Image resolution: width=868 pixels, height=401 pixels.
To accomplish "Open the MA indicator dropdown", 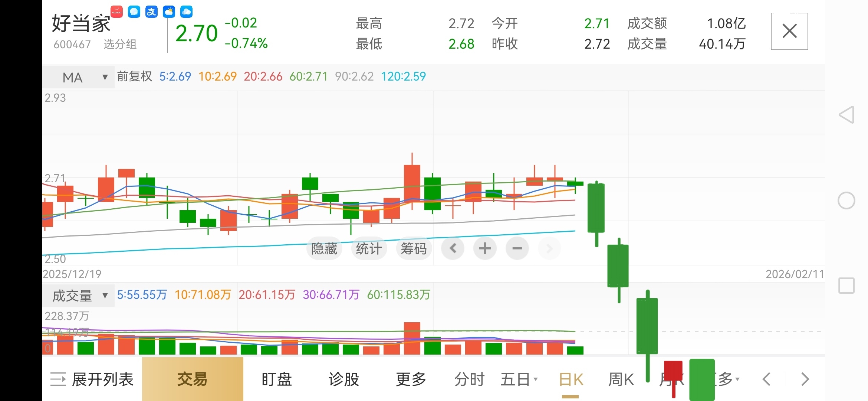I will 78,77.
